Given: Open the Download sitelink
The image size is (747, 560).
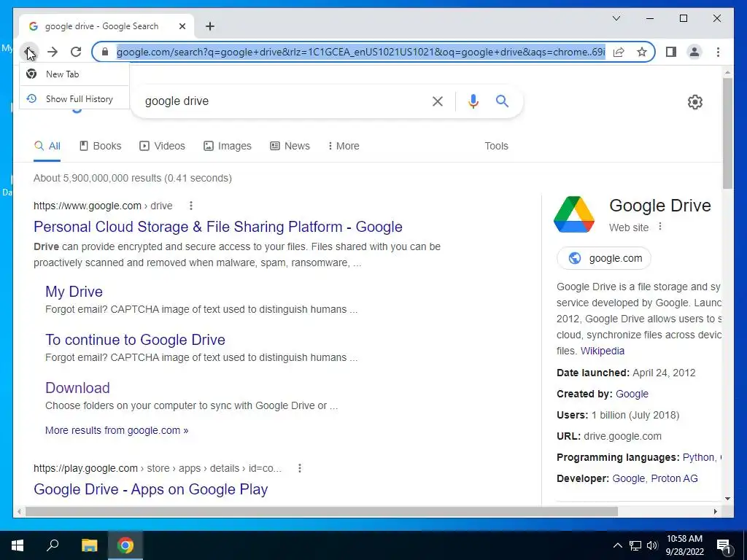Looking at the screenshot, I should point(77,388).
